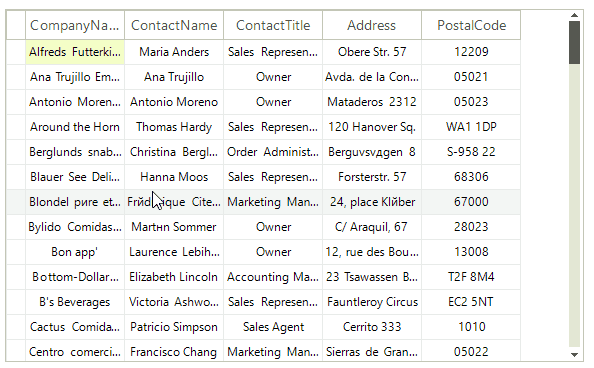Sort by CompanyName column header
The image size is (594, 368).
tap(75, 25)
